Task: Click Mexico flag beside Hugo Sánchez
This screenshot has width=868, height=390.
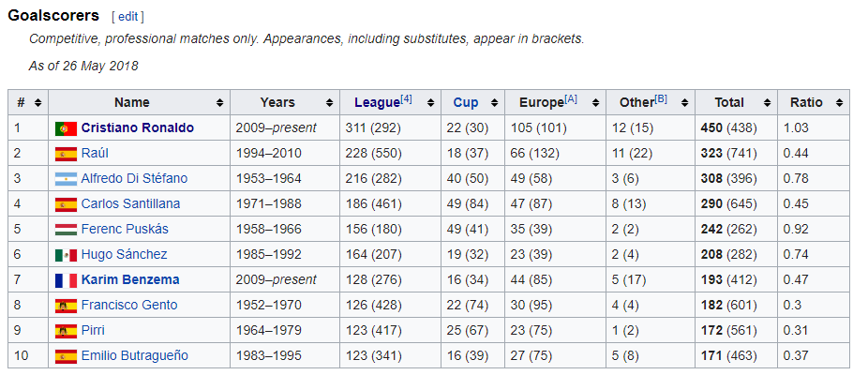Action: [66, 255]
